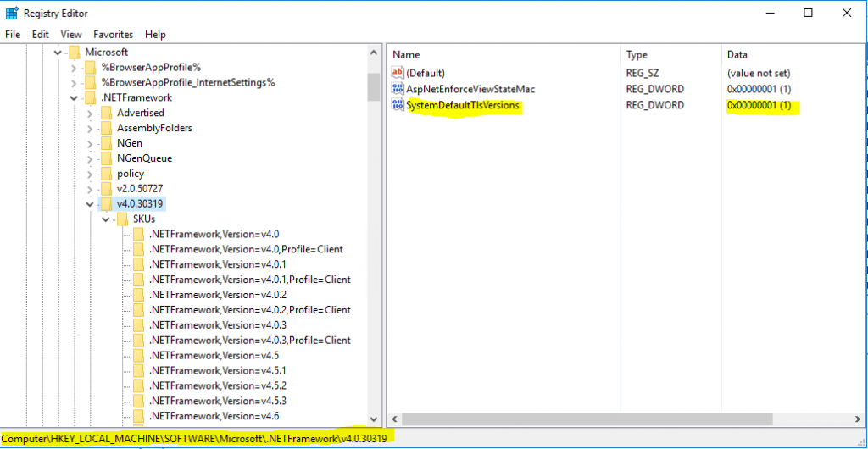Select .NETFramework,Version=v4.0,Profile=Client key
The height and width of the screenshot is (449, 868).
pos(246,249)
